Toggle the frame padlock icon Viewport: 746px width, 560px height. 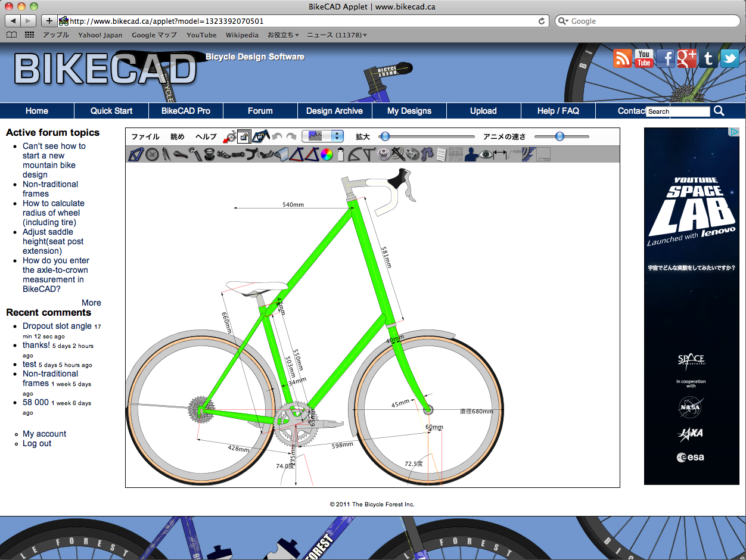(x=261, y=137)
